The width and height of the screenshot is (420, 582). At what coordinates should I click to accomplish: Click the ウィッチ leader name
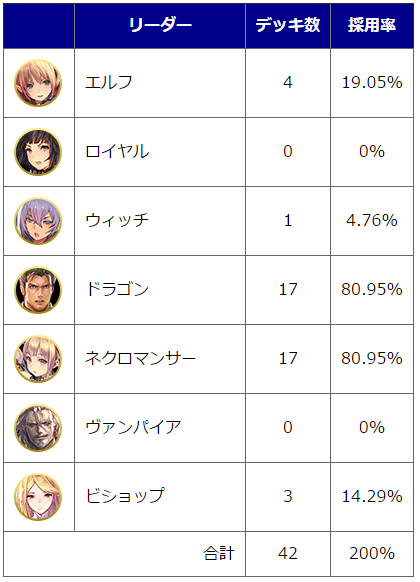click(x=117, y=220)
